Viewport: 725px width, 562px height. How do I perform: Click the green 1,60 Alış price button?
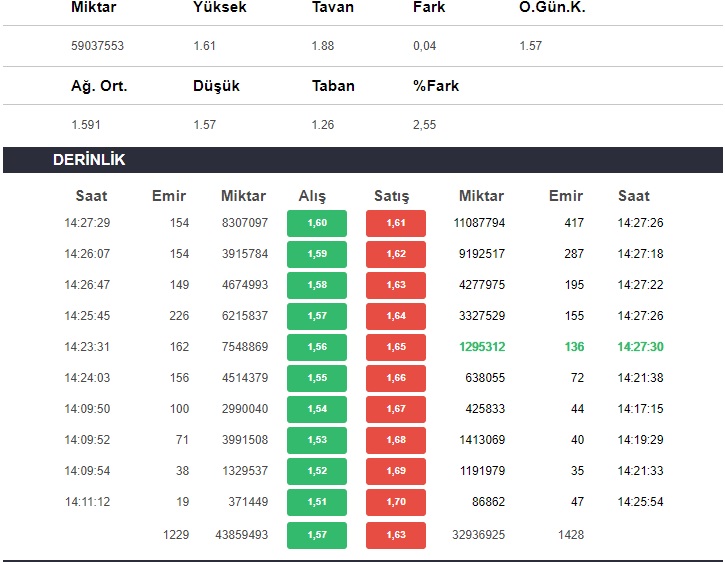(317, 223)
